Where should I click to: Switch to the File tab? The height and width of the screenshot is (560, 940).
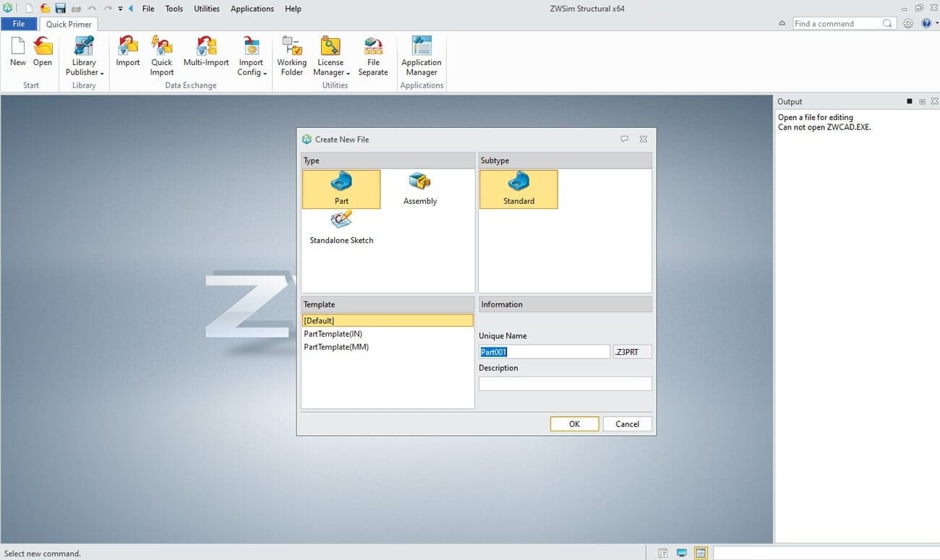click(x=19, y=23)
